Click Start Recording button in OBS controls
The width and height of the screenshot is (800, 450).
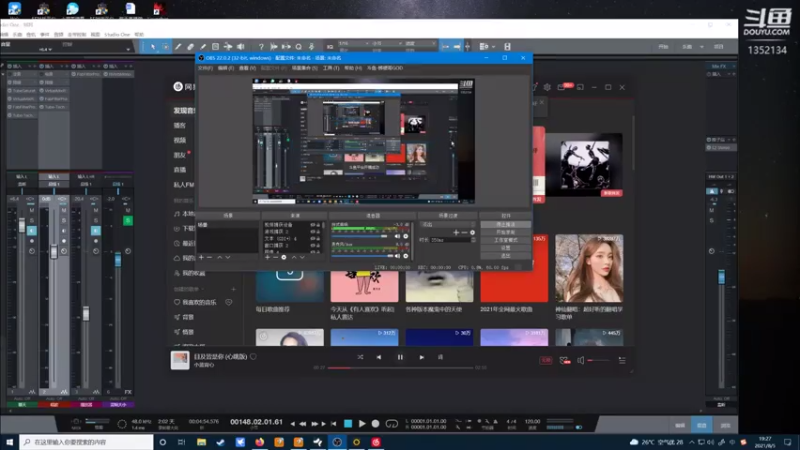tap(505, 232)
